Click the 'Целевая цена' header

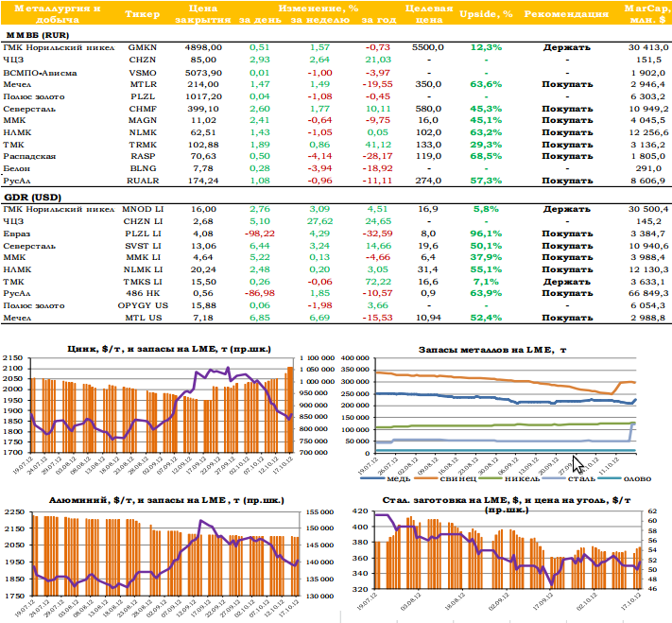(x=429, y=14)
